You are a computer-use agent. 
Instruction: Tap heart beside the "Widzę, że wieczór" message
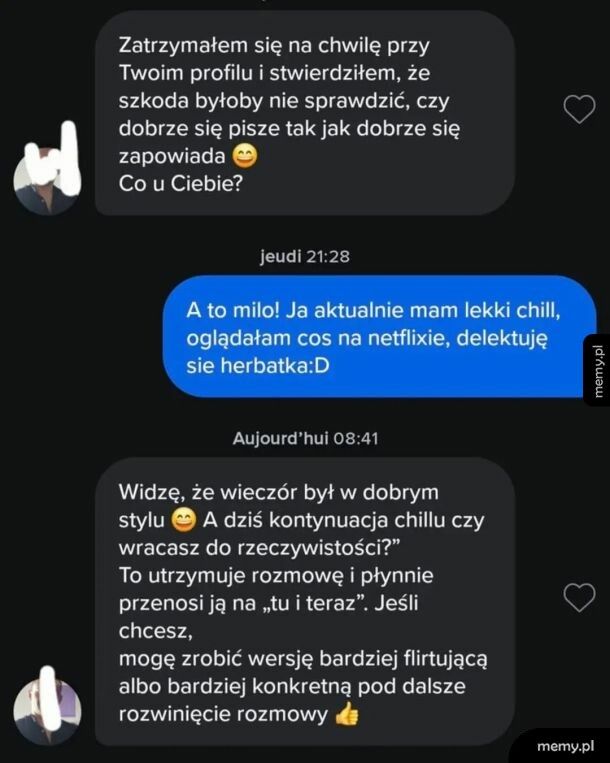point(579,597)
